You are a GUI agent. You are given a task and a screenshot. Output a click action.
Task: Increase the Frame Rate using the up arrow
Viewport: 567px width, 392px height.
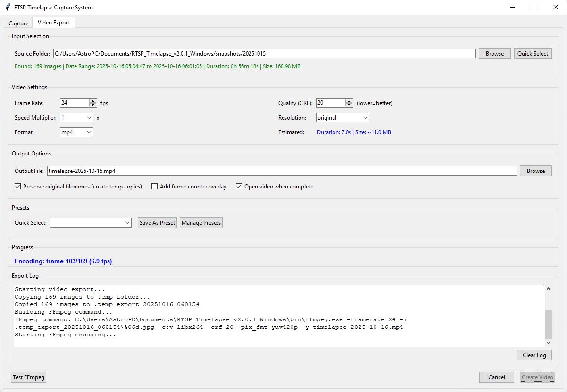pos(93,100)
